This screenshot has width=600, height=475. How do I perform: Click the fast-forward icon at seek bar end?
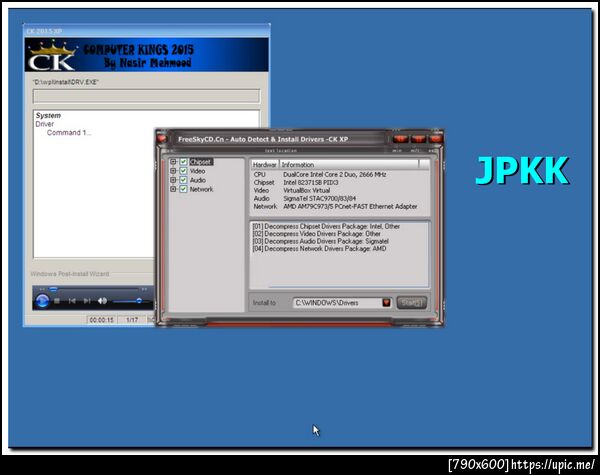(144, 289)
